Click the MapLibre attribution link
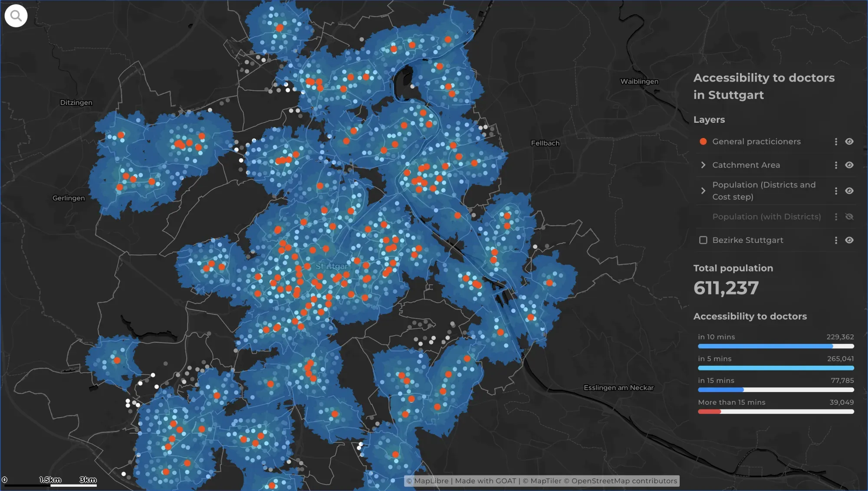Screen dimensions: 868x491 pos(431,481)
